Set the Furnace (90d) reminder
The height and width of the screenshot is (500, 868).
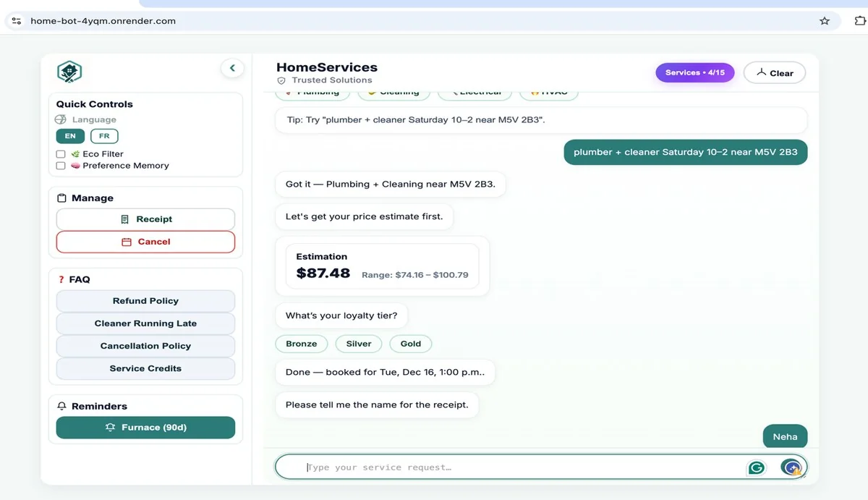[145, 428]
